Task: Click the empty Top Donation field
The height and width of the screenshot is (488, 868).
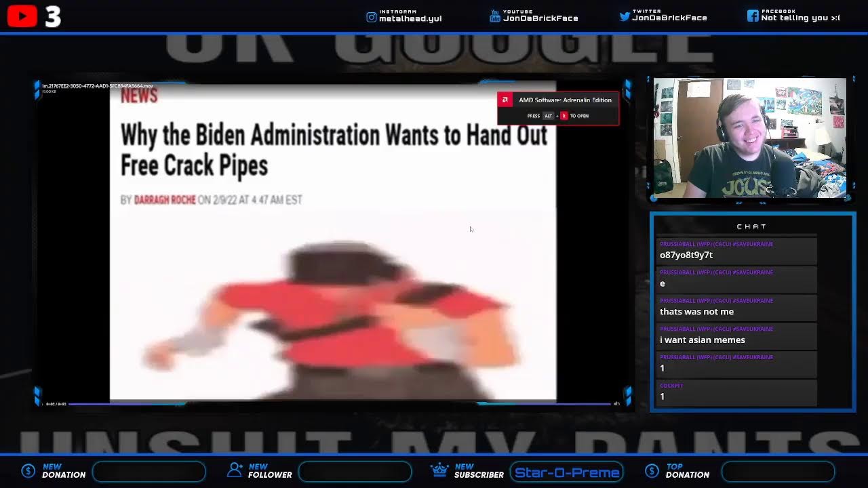Action: [778, 472]
